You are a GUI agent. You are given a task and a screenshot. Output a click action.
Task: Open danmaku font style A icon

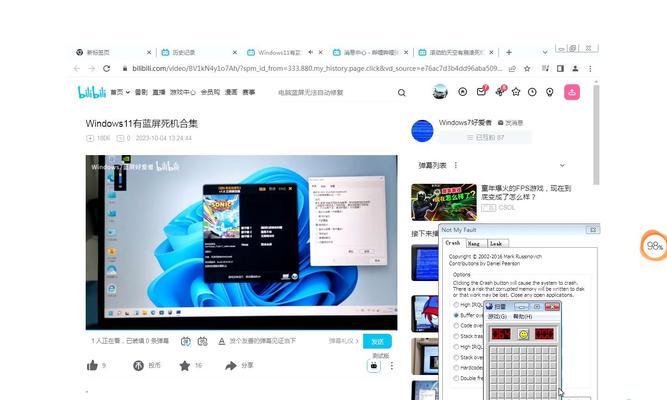click(x=221, y=341)
